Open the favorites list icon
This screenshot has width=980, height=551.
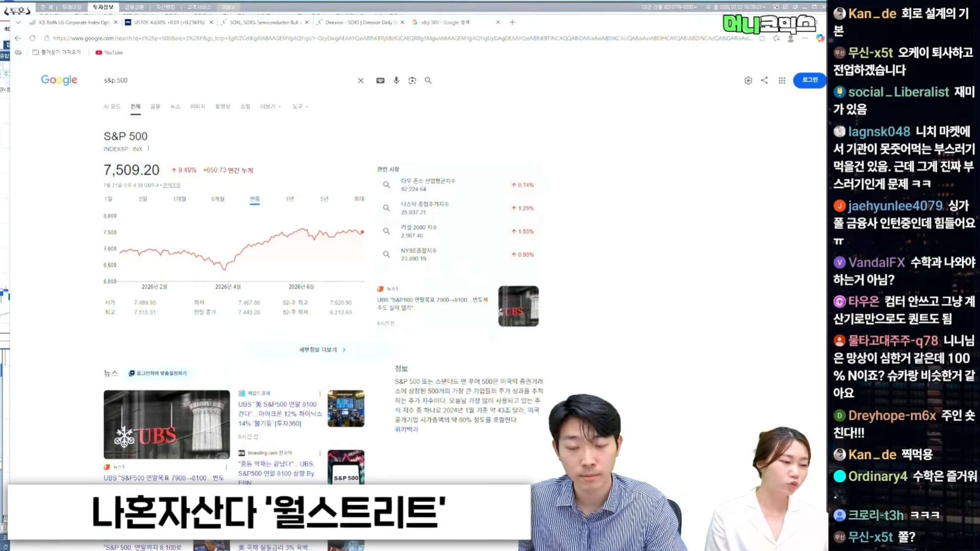point(776,38)
